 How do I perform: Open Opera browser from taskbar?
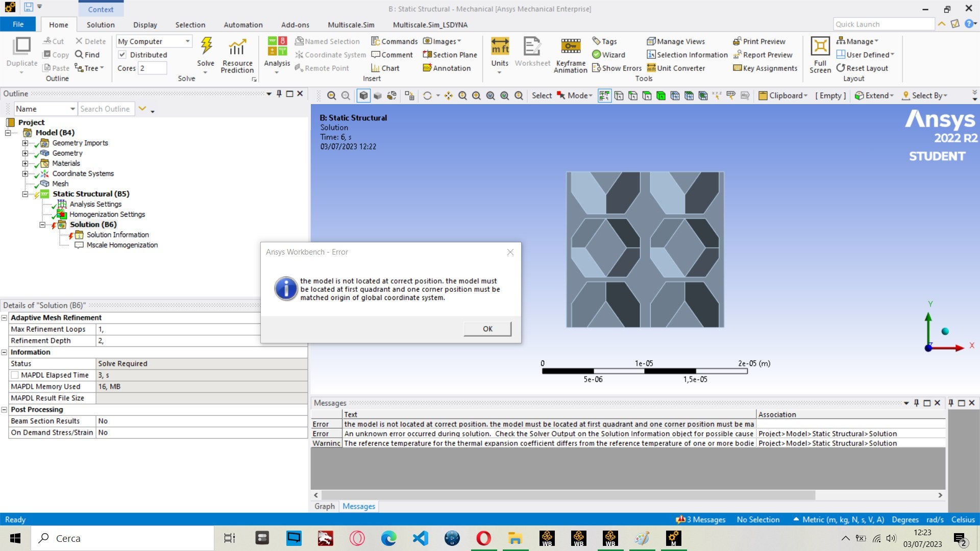tap(484, 538)
